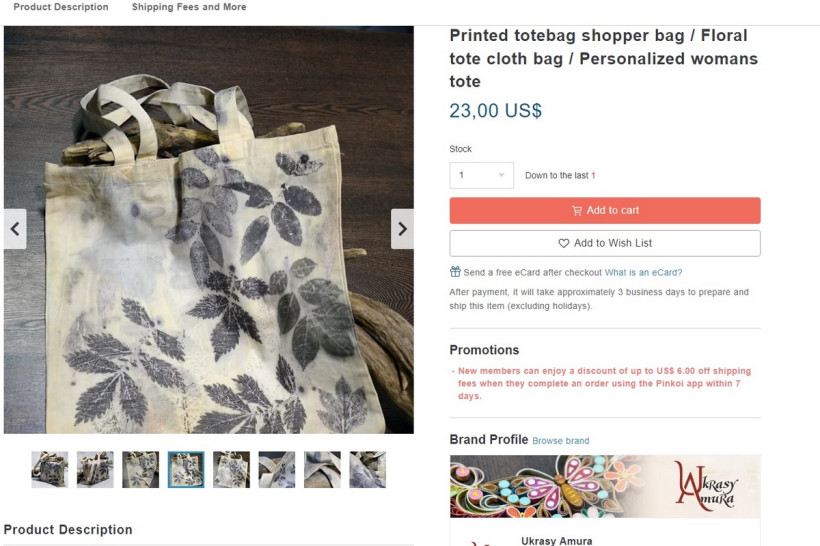The width and height of the screenshot is (820, 546).
Task: Click the Ukrasy Amura brand banner
Action: (604, 486)
